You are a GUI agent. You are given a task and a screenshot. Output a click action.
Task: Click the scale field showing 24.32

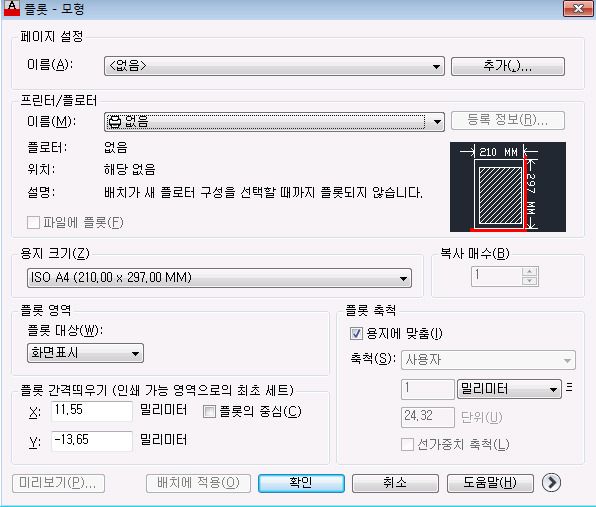tap(428, 417)
